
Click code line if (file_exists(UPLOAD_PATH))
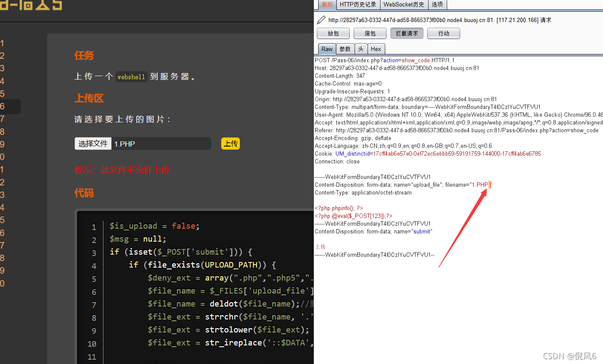[x=203, y=265]
